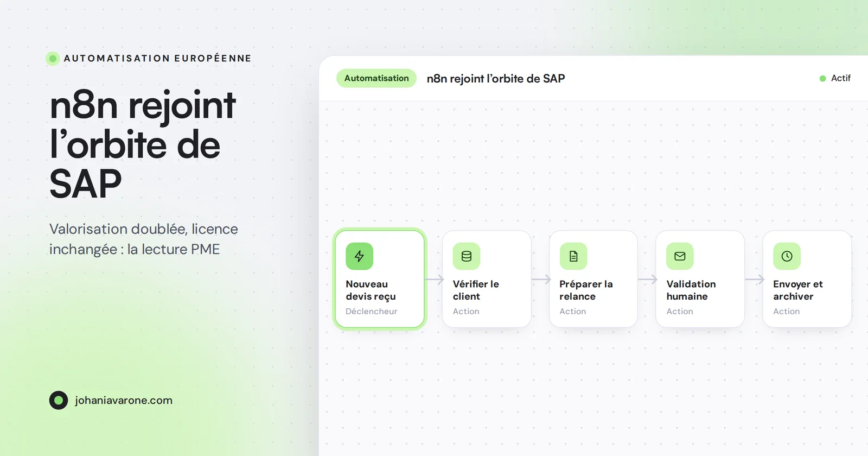
Task: Click the Action label under Validation humaine
Action: point(680,311)
